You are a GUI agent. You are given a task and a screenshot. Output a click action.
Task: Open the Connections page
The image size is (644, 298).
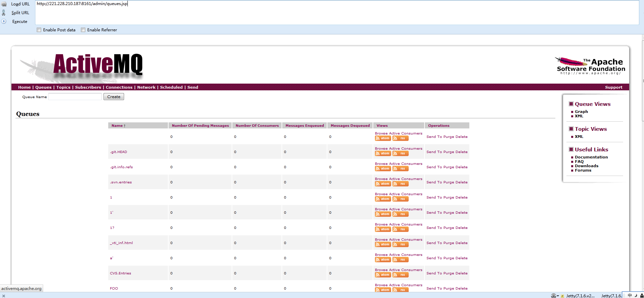tap(119, 87)
